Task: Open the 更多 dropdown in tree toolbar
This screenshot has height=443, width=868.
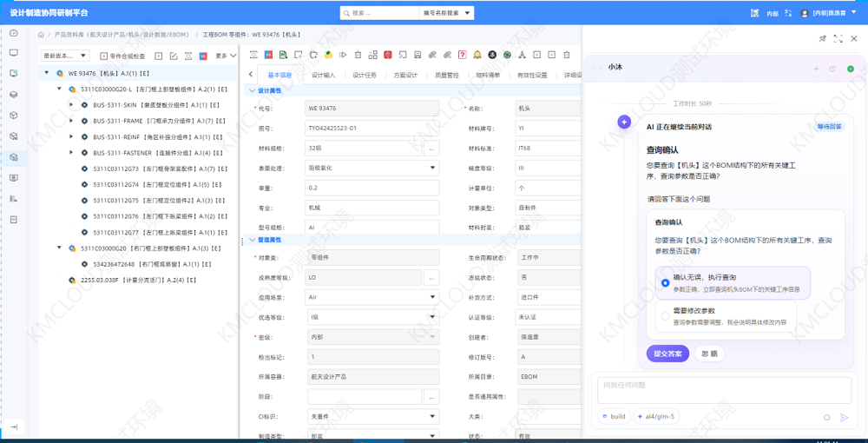Action: (226, 56)
